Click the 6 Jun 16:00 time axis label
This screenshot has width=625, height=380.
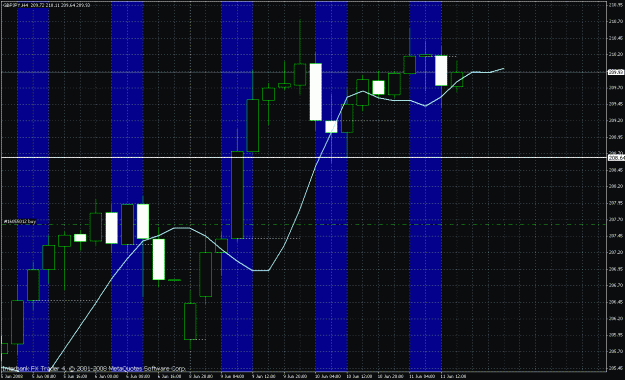pos(169,376)
